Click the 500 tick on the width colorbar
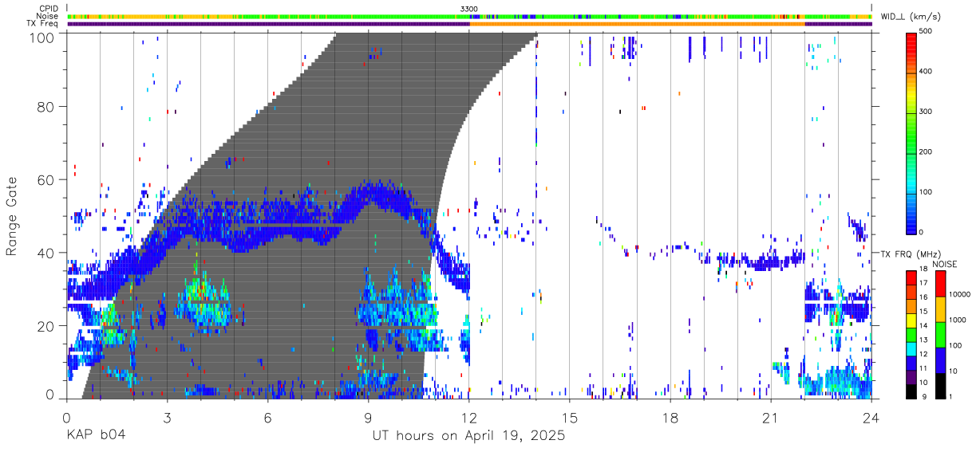The image size is (980, 452). [926, 31]
